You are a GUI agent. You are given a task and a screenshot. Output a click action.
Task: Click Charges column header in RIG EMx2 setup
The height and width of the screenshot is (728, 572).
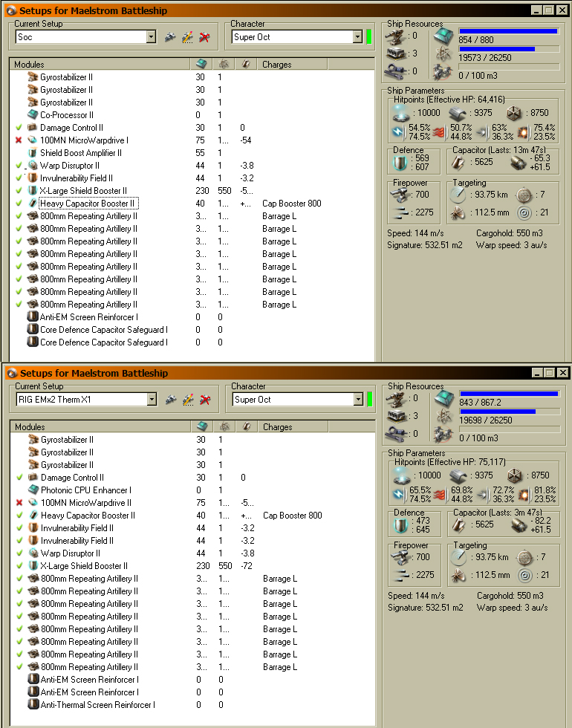(x=293, y=426)
